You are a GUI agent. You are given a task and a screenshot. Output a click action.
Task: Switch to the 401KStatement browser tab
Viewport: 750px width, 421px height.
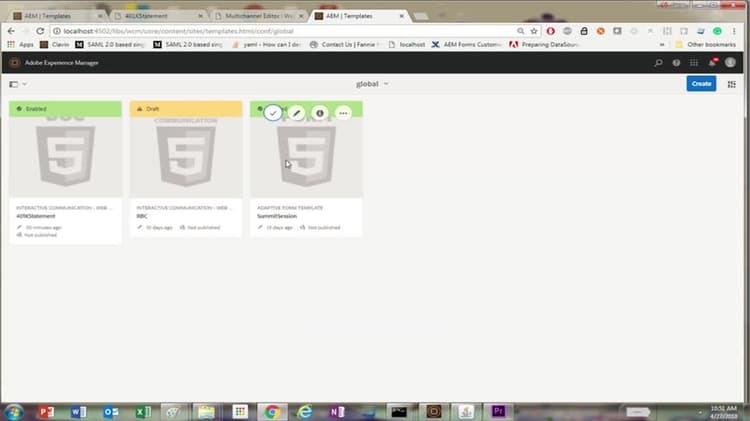158,16
